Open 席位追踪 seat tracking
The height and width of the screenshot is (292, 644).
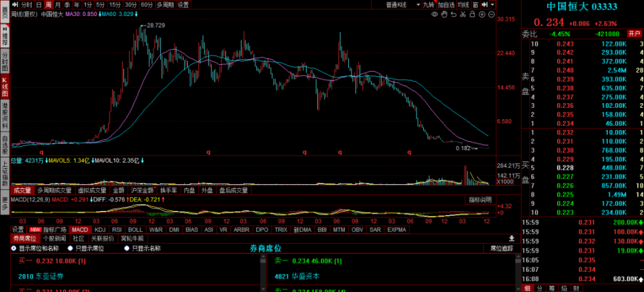(501, 248)
